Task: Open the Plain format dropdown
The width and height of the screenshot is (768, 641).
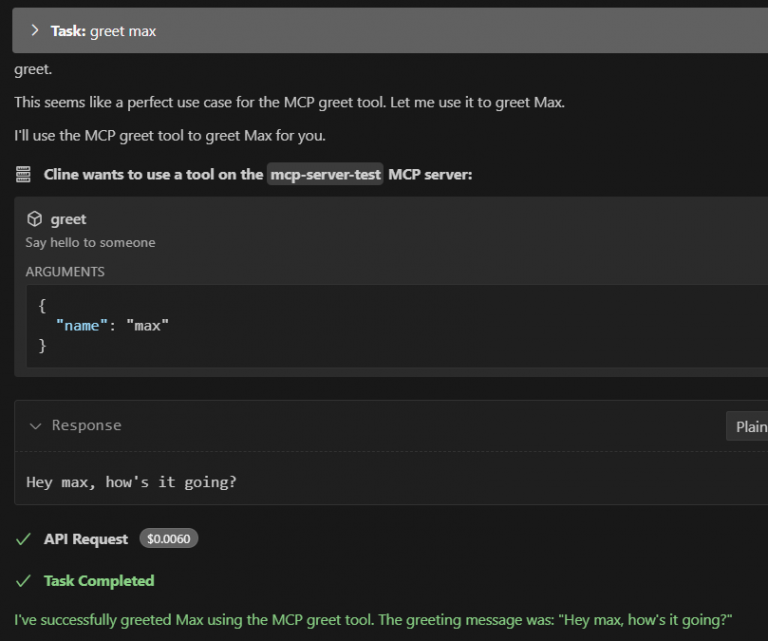Action: tap(750, 426)
